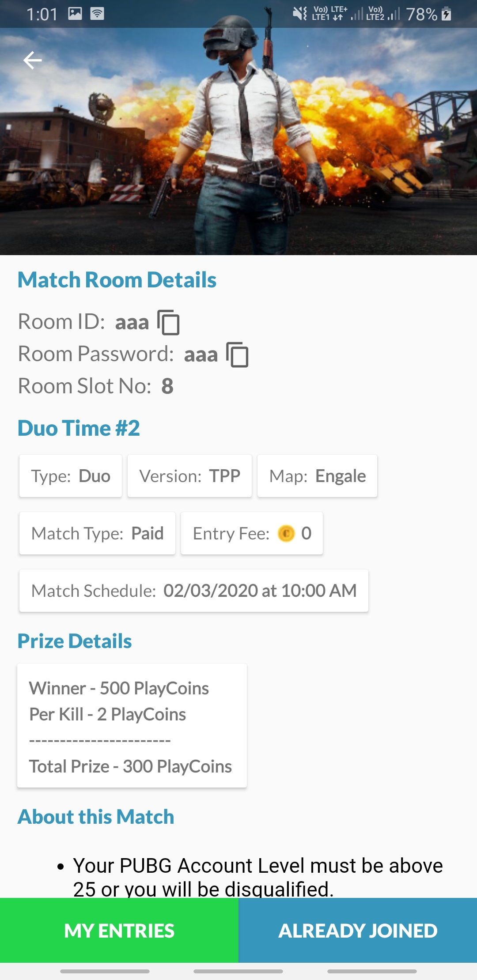Select the Version: TPP chip
This screenshot has width=477, height=980.
point(189,476)
